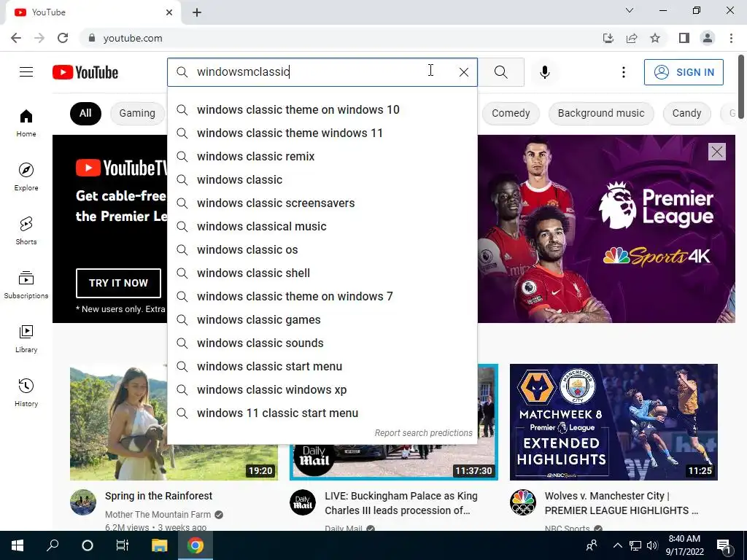This screenshot has height=560, width=747.
Task: Click the site lock icon
Action: (x=92, y=38)
